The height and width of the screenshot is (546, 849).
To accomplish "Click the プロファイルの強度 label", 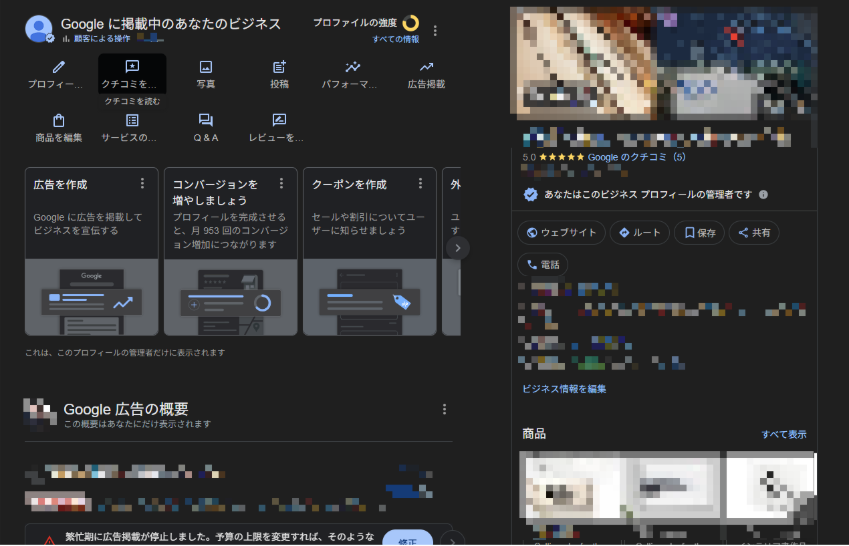I will click(x=355, y=23).
